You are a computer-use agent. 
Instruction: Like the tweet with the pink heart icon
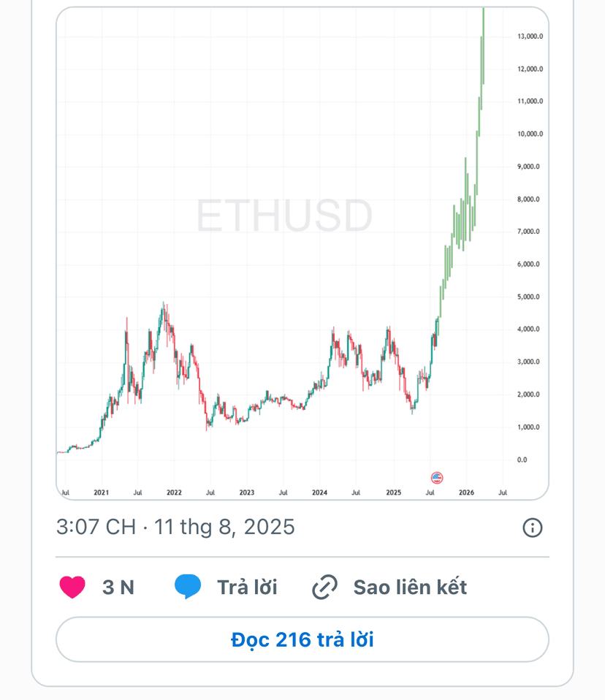[72, 587]
